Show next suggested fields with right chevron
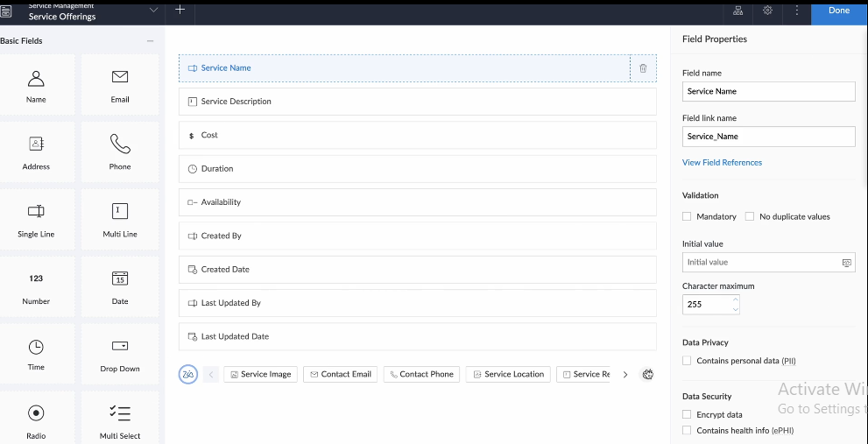The image size is (868, 444). pyautogui.click(x=625, y=375)
